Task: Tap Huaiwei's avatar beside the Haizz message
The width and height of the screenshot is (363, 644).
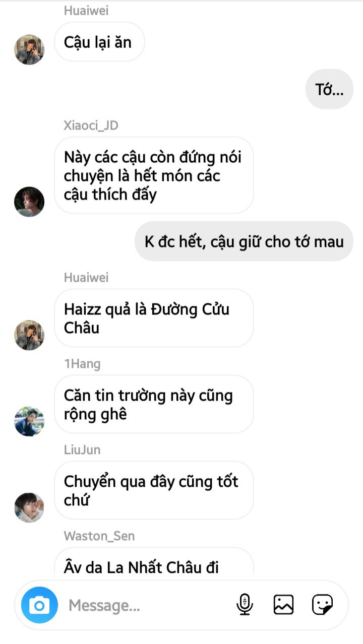Action: click(x=29, y=335)
